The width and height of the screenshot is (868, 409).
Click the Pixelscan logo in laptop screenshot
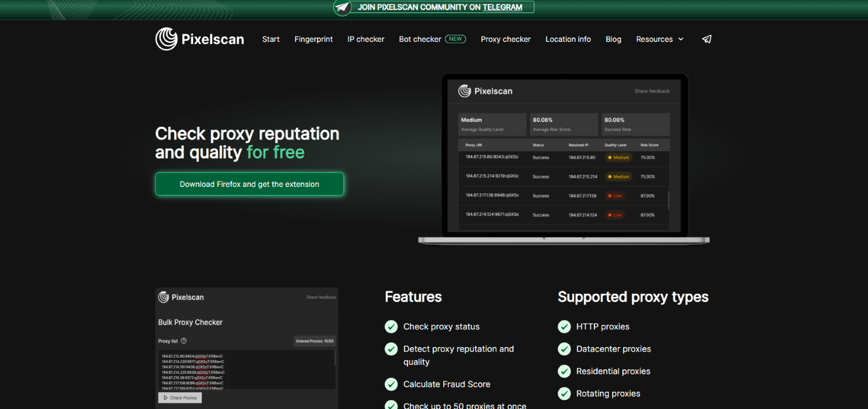tap(485, 91)
